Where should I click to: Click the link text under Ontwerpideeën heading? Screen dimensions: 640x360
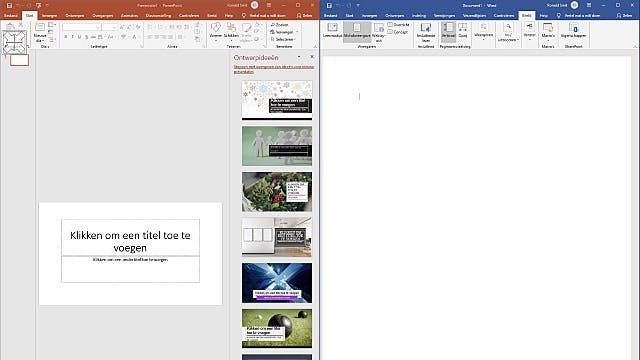coord(273,69)
